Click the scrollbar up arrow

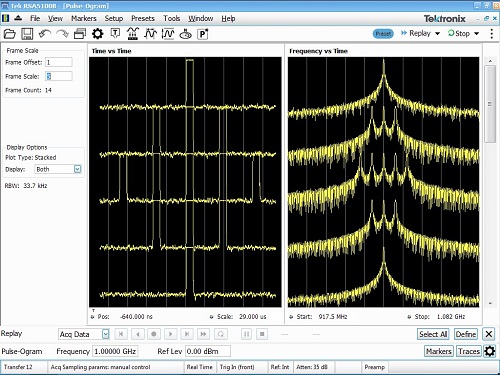point(490,61)
